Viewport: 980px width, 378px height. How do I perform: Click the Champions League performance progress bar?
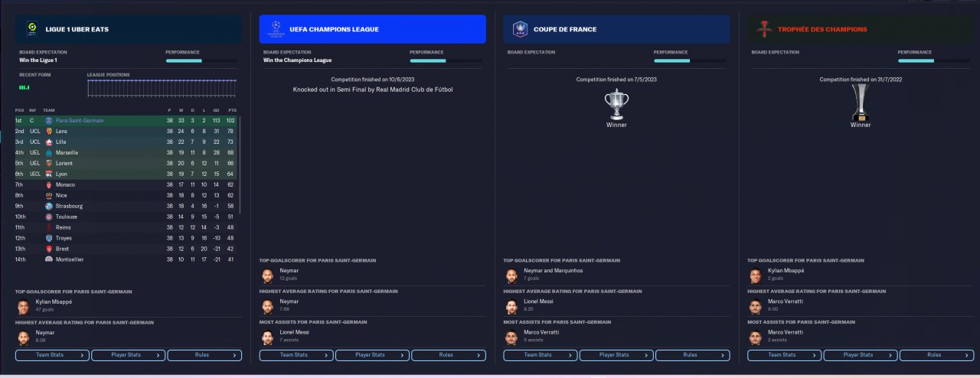446,60
